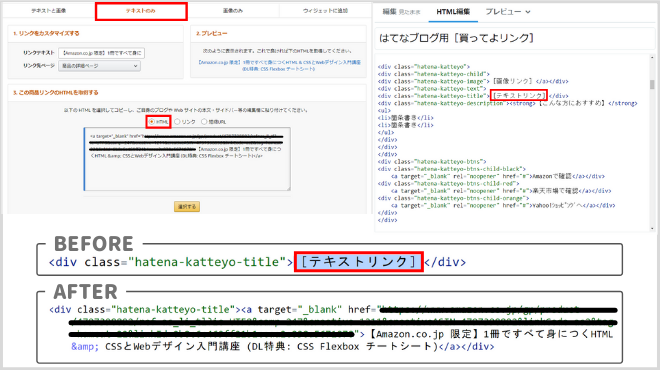Select the テキストのみ tab
The image size is (660, 370).
pyautogui.click(x=141, y=11)
